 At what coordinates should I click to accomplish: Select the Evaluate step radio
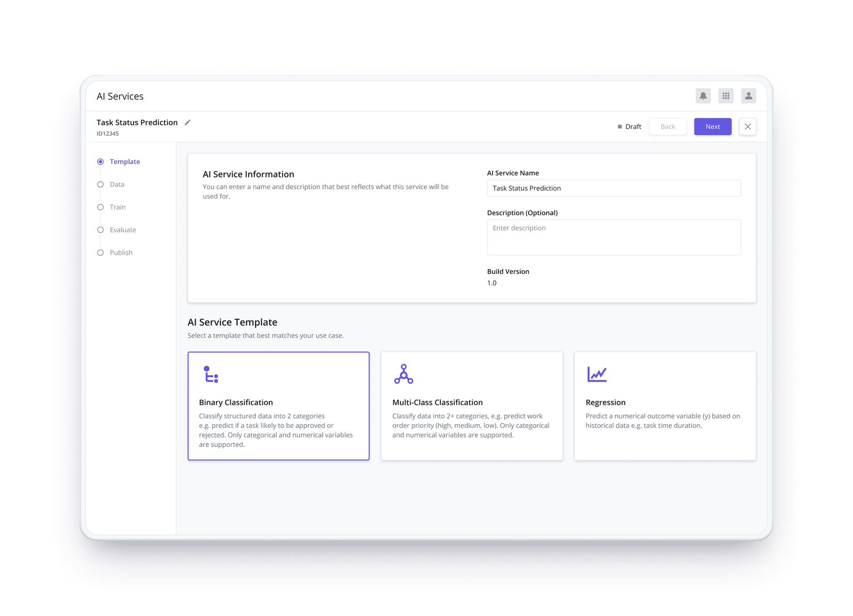pos(100,230)
